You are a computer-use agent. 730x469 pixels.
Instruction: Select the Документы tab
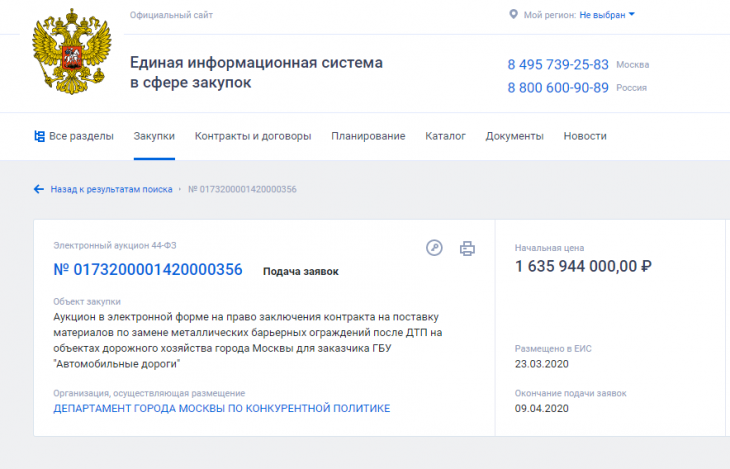coord(514,136)
